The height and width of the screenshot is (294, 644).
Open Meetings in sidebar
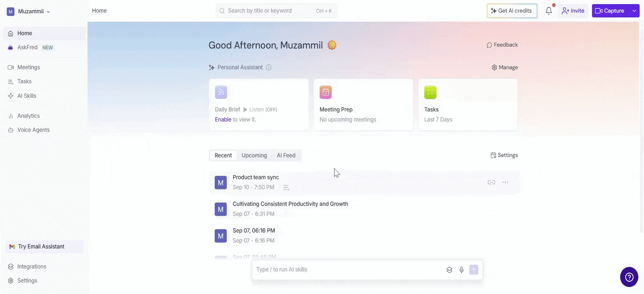tap(44, 67)
